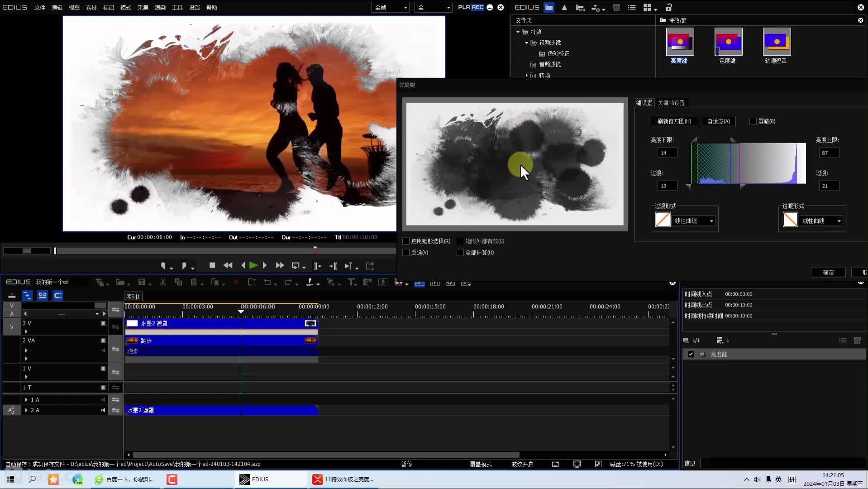Open the EDIUS app in the Windows taskbar
The height and width of the screenshot is (489, 868).
[x=270, y=479]
